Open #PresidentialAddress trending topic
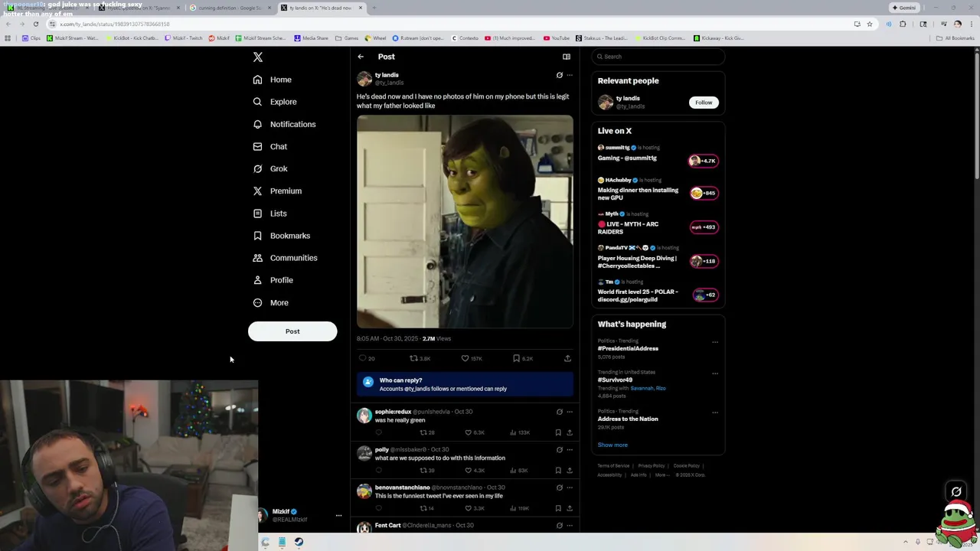980x551 pixels. pos(628,349)
